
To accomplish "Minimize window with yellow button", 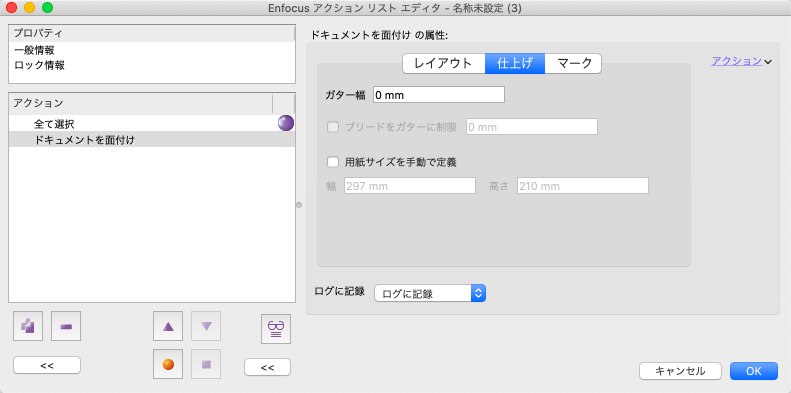I will click(x=30, y=8).
